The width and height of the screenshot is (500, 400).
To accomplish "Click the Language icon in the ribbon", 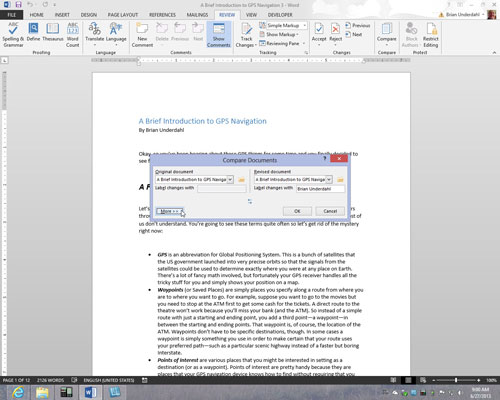I will coord(116,29).
